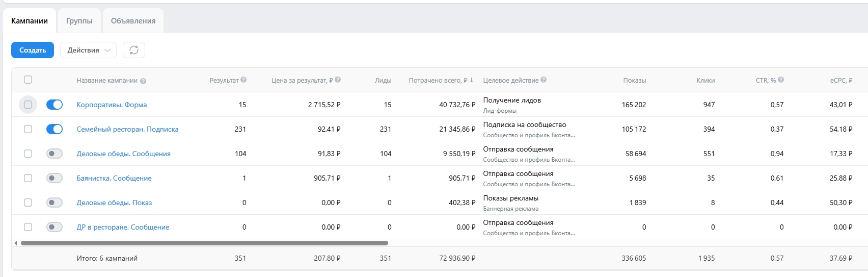Click the 336 605 total impressions
The height and width of the screenshot is (277, 868).
coord(634,258)
